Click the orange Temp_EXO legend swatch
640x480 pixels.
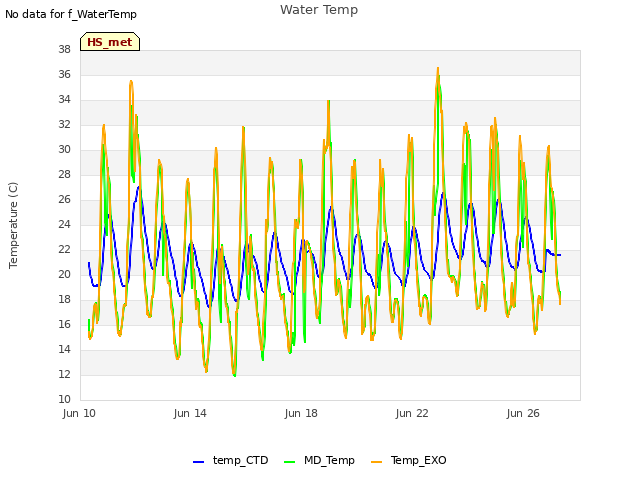376,462
